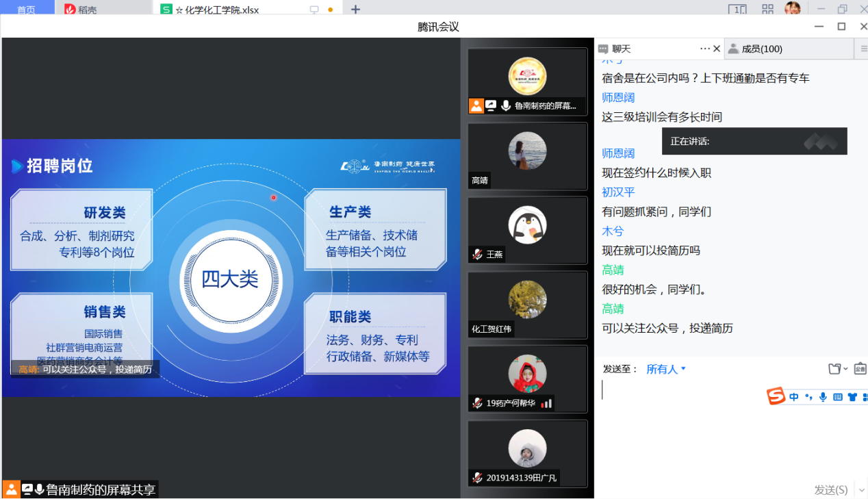The image size is (868, 499).
Task: Click the WPS app grid icon
Action: (x=767, y=10)
